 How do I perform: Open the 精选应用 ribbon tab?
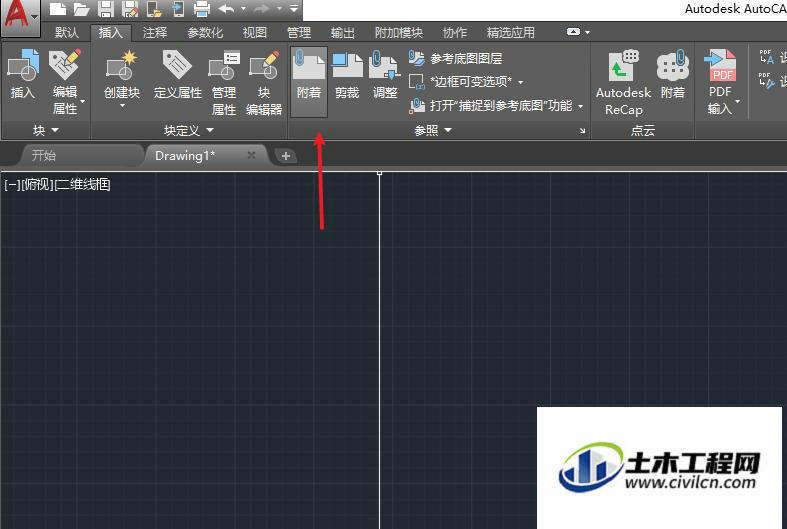coord(510,33)
